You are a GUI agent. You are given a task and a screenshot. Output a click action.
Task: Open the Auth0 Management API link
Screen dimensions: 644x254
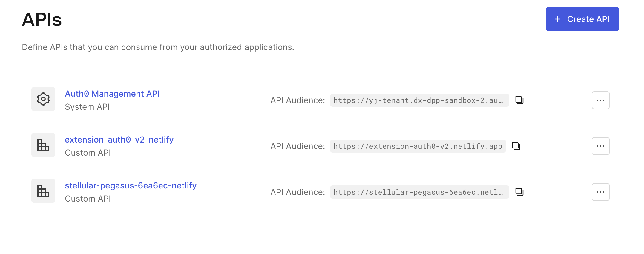[112, 94]
